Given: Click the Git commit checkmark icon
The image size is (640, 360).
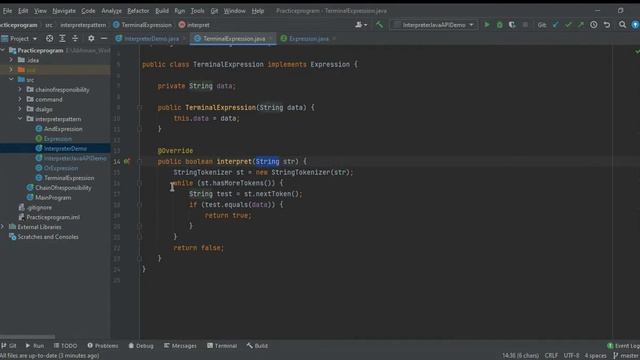Looking at the screenshot, I should (568, 25).
